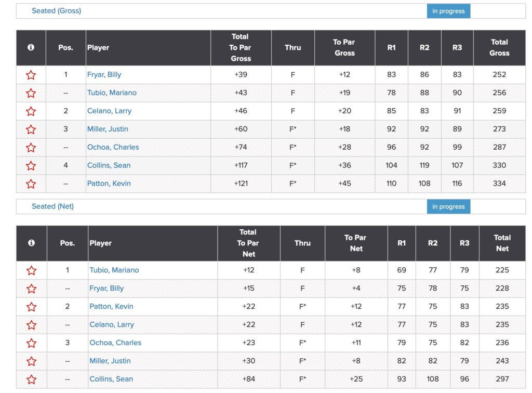Screen dimensions: 532x393
Task: Toggle star for Charles Ochoa Net row
Action: coord(32,343)
